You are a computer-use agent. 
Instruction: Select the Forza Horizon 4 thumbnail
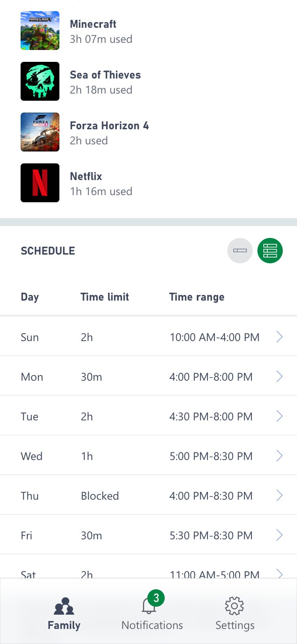click(40, 132)
